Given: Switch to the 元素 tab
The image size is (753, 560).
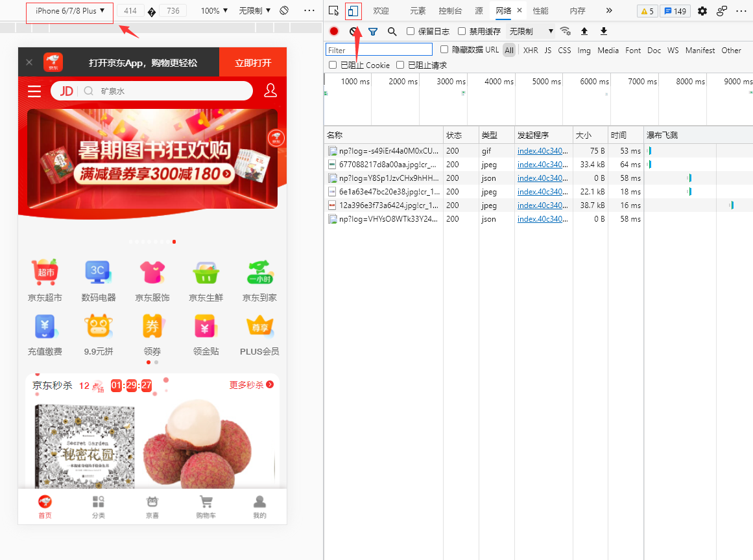Looking at the screenshot, I should pyautogui.click(x=418, y=10).
